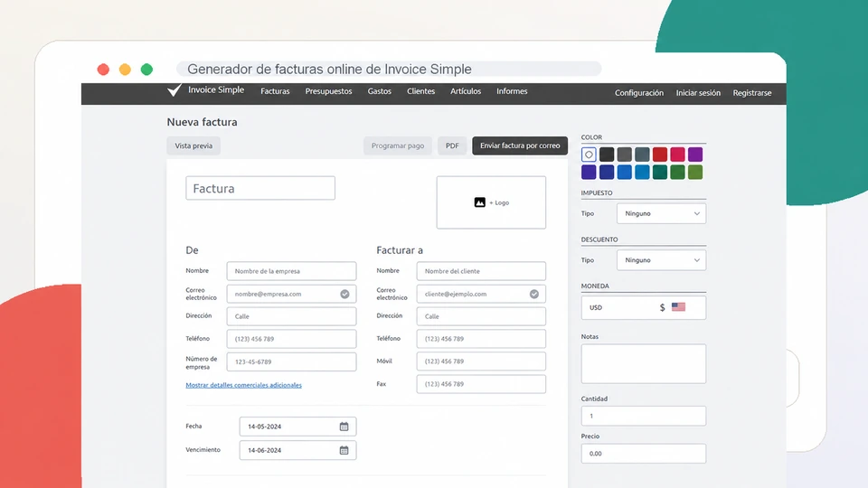Click the nombre@empresa.com email field
868x488 pixels.
(x=291, y=294)
